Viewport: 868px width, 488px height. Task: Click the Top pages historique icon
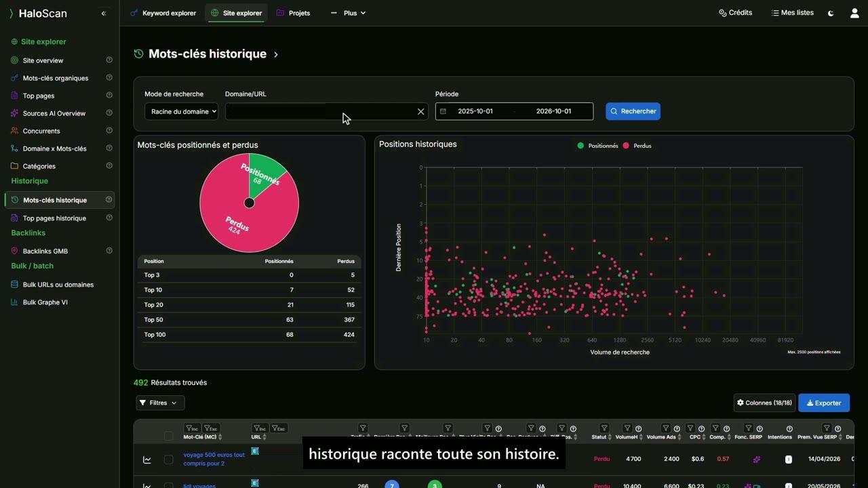tap(14, 218)
